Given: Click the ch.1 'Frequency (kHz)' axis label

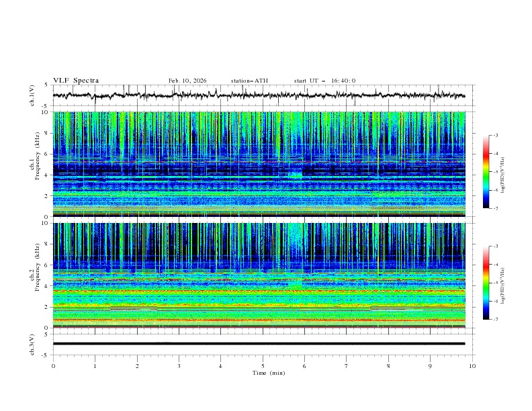Looking at the screenshot, I should (38, 156).
